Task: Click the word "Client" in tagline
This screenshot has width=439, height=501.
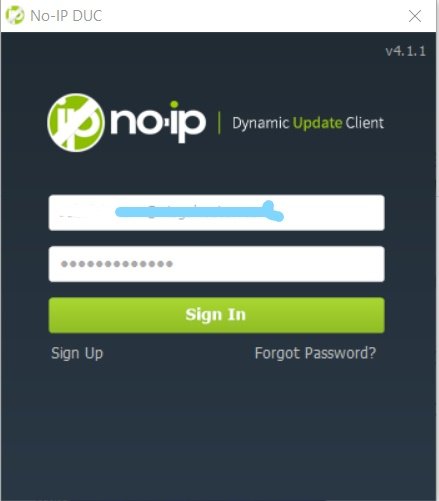Action: tap(365, 123)
